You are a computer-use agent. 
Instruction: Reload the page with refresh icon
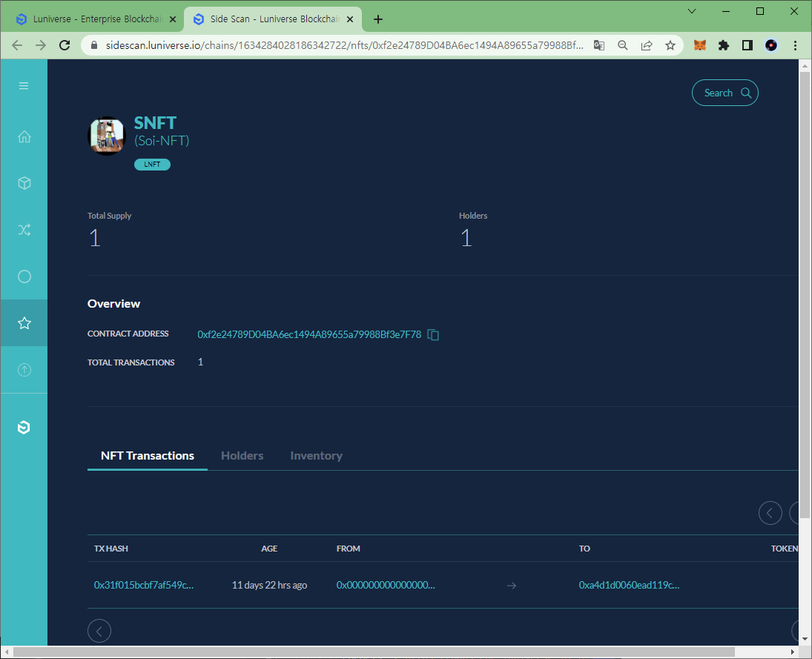pyautogui.click(x=65, y=45)
